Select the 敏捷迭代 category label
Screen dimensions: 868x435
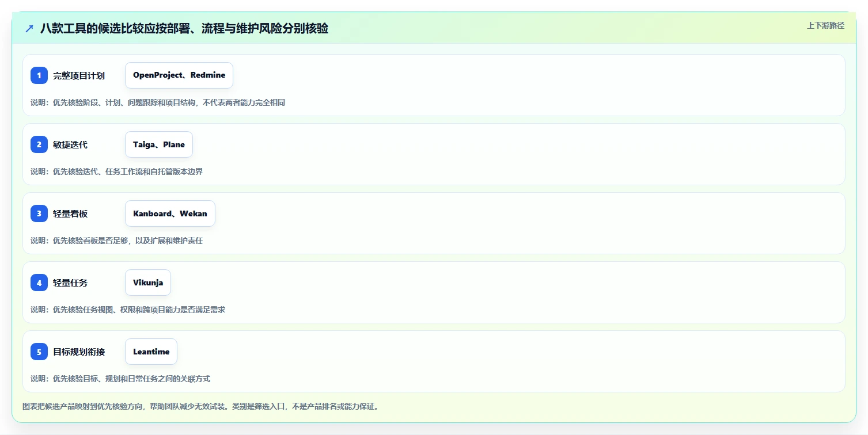70,144
